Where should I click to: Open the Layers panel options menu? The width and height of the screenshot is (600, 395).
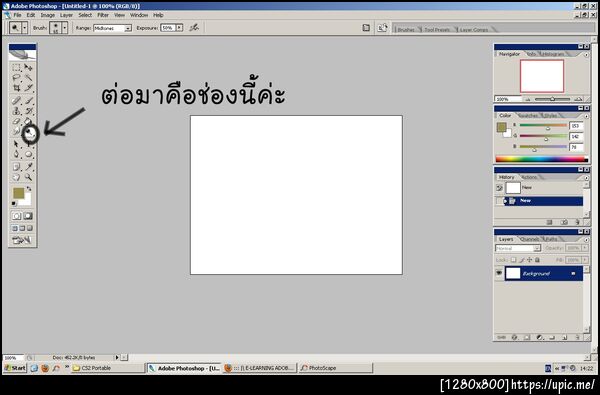586,240
